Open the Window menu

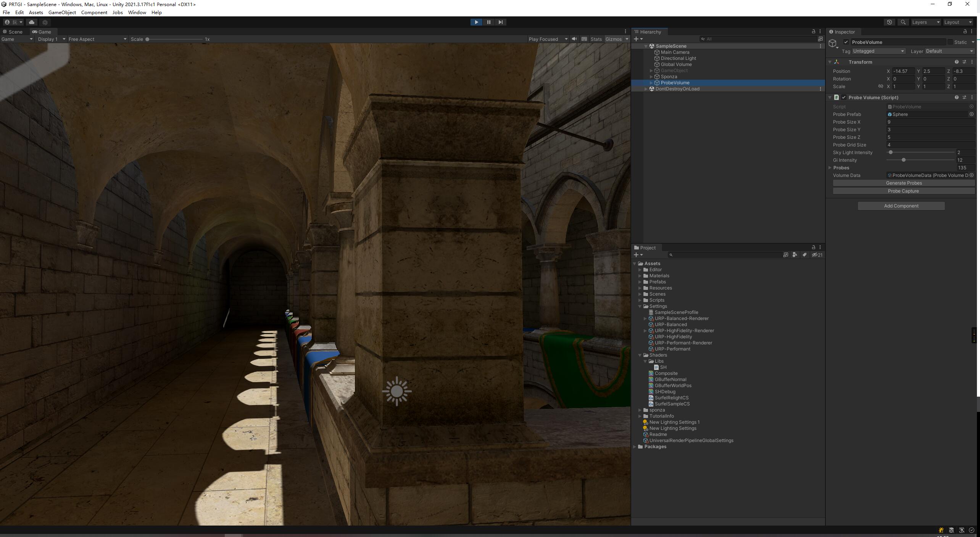pos(137,12)
